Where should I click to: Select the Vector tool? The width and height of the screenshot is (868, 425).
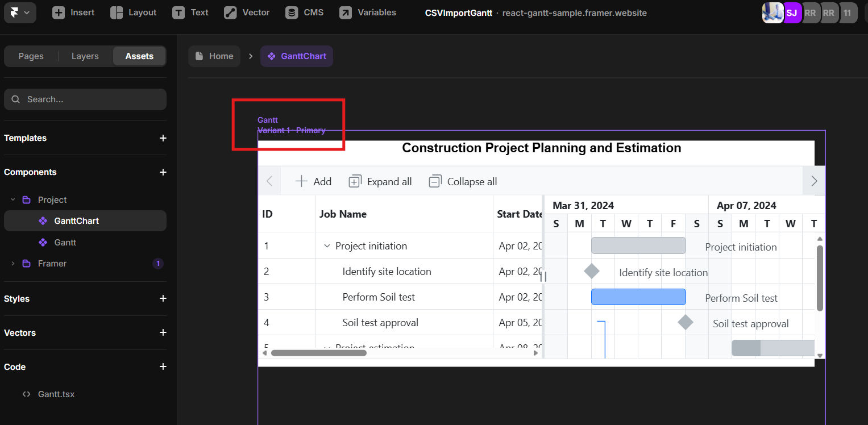(x=246, y=12)
